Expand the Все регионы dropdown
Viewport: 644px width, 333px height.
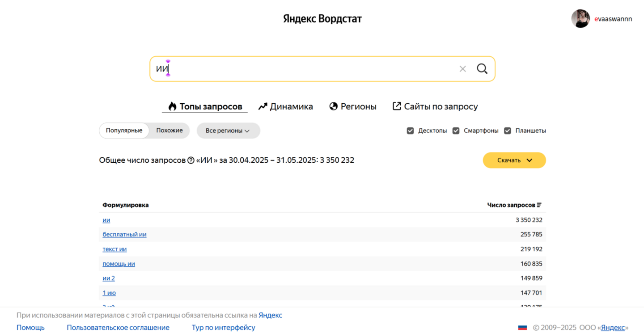(x=228, y=131)
